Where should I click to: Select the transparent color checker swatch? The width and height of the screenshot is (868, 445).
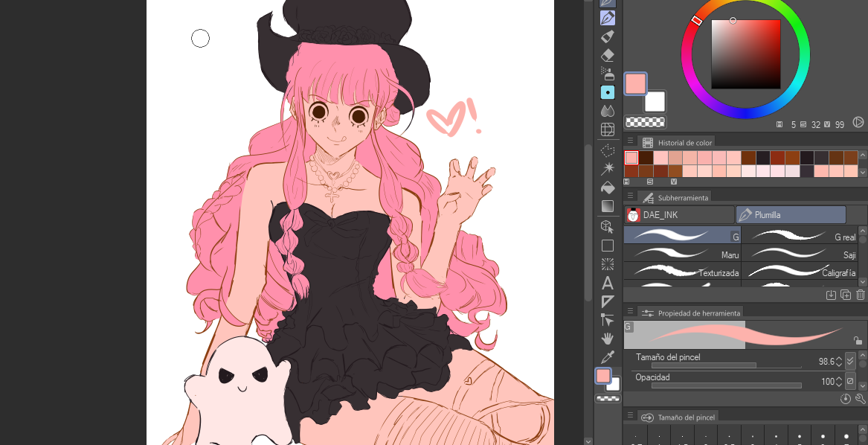[645, 122]
